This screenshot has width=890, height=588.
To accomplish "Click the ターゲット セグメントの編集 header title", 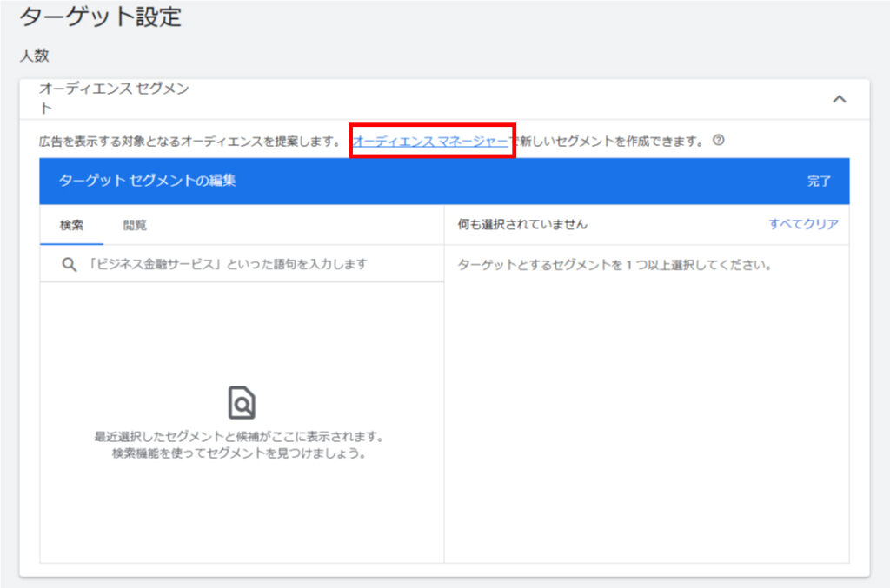I will [147, 181].
